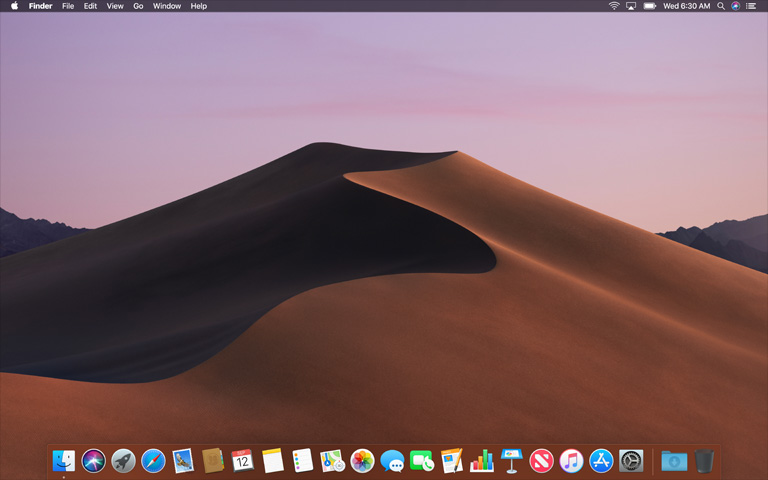Launch iTunes music app
The height and width of the screenshot is (480, 768).
[x=572, y=461]
